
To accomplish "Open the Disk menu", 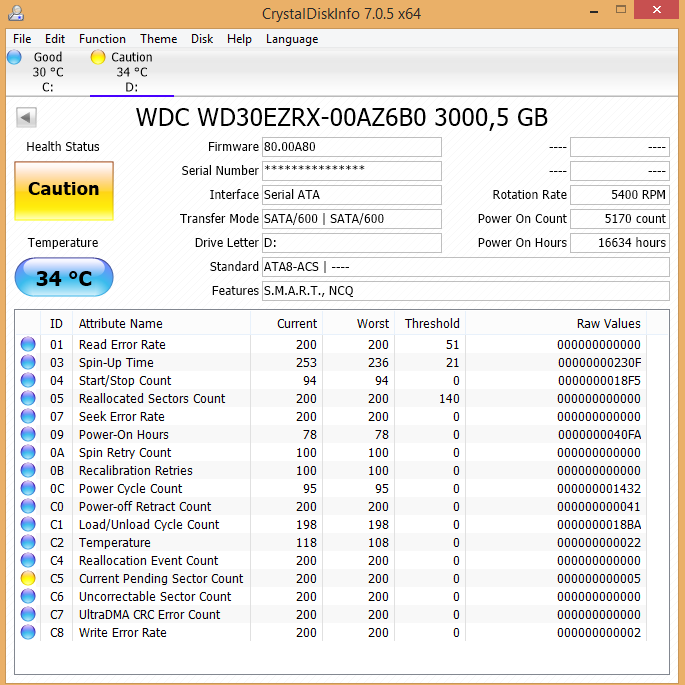I will (x=202, y=39).
